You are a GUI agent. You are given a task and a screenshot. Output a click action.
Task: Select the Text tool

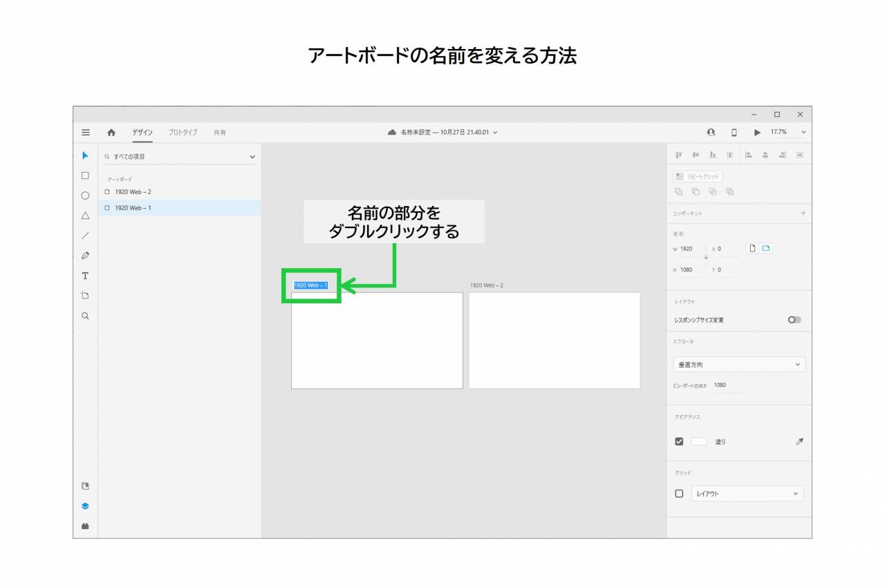tap(86, 276)
